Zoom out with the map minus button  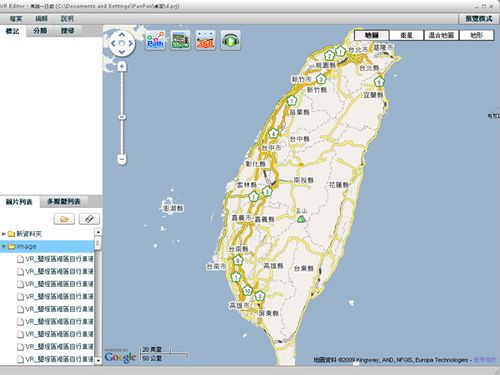point(122,159)
